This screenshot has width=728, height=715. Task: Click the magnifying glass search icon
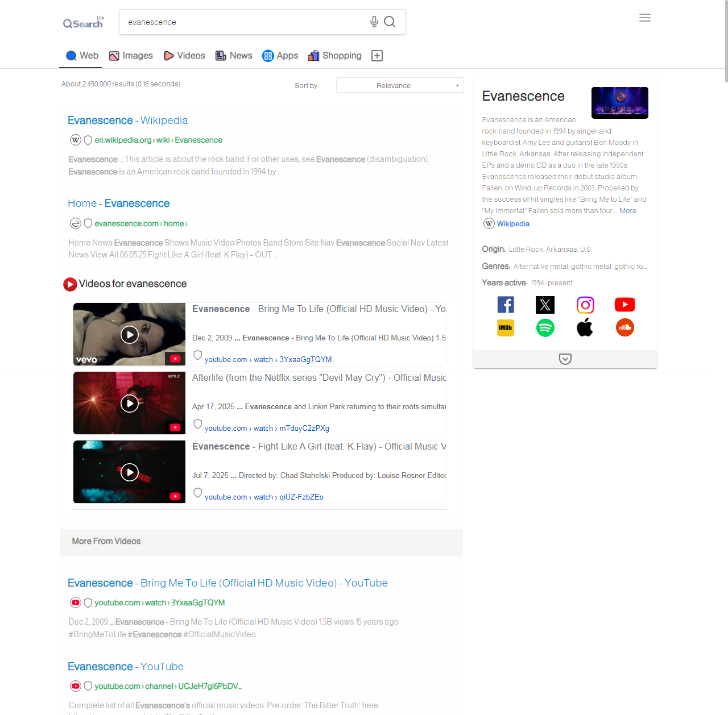pyautogui.click(x=390, y=22)
